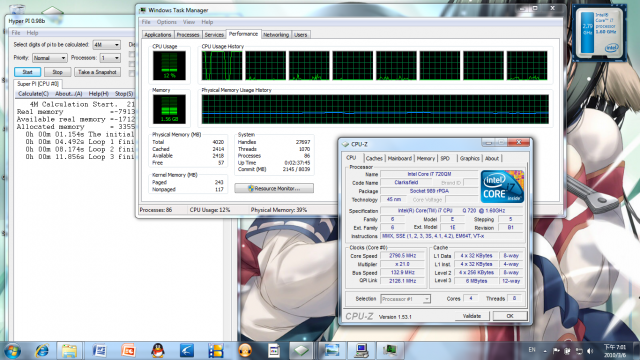The height and width of the screenshot is (360, 640).
Task: Open Task Manager Options menu
Action: (x=167, y=22)
